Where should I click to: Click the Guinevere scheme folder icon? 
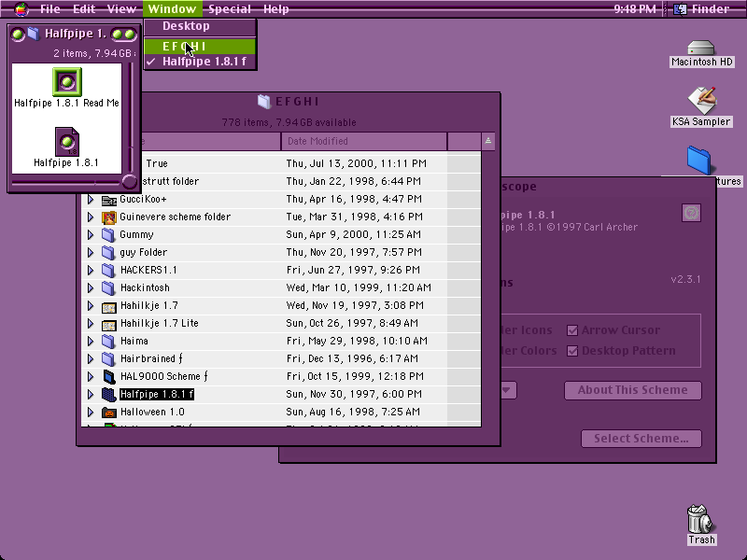click(x=109, y=217)
